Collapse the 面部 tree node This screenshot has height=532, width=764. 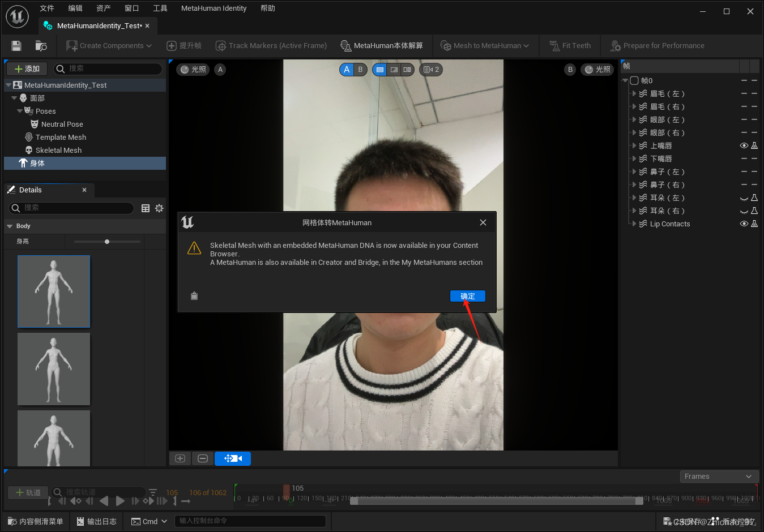[14, 98]
